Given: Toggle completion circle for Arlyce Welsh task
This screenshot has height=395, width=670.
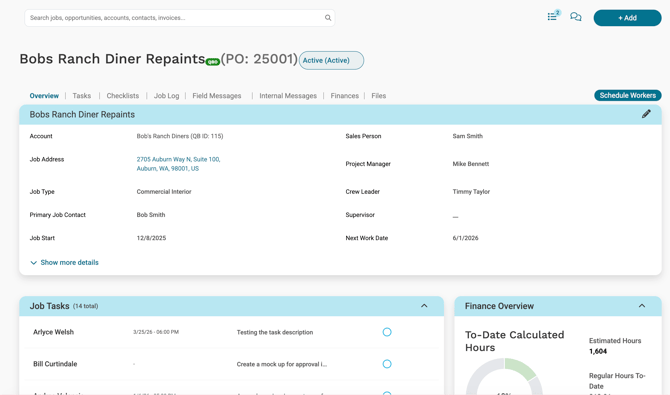Looking at the screenshot, I should (x=387, y=332).
